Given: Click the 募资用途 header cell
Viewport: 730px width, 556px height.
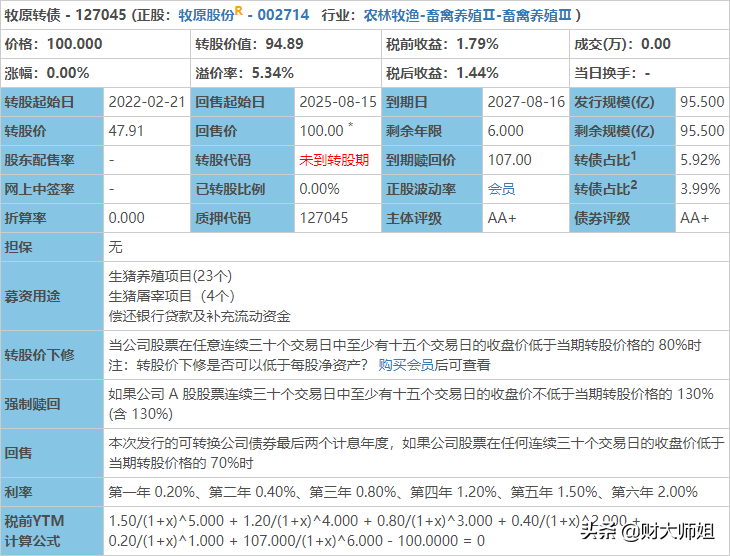Looking at the screenshot, I should [52, 296].
